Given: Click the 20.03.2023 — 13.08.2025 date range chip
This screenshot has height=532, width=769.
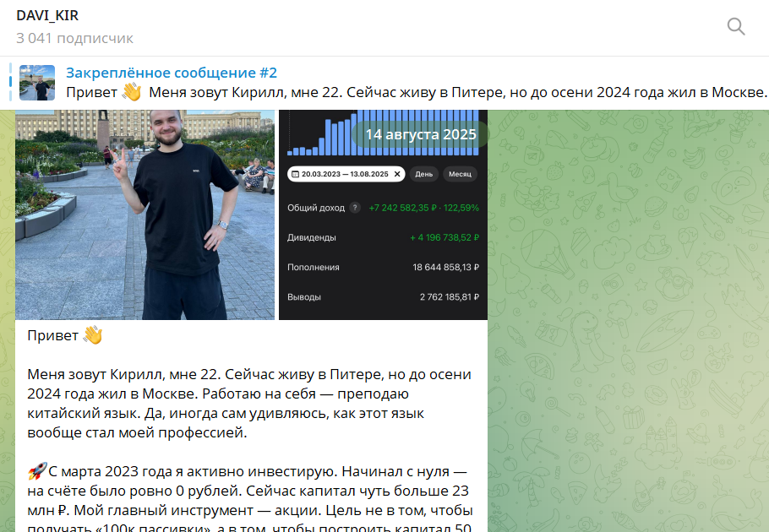Looking at the screenshot, I should pyautogui.click(x=346, y=174).
